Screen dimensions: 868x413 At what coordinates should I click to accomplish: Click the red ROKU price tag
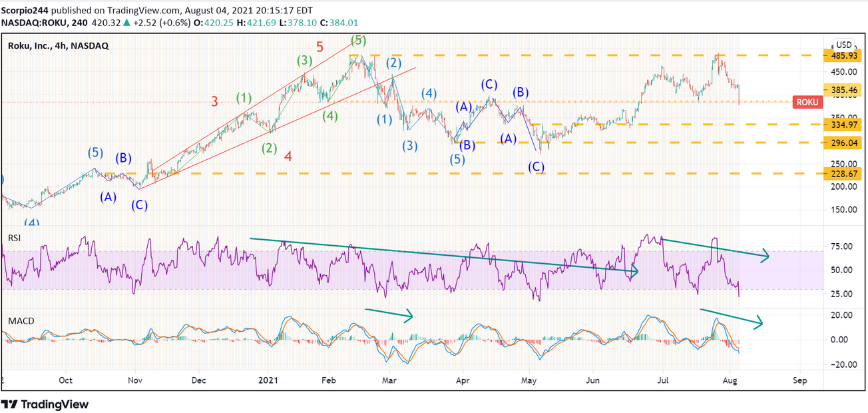(807, 103)
